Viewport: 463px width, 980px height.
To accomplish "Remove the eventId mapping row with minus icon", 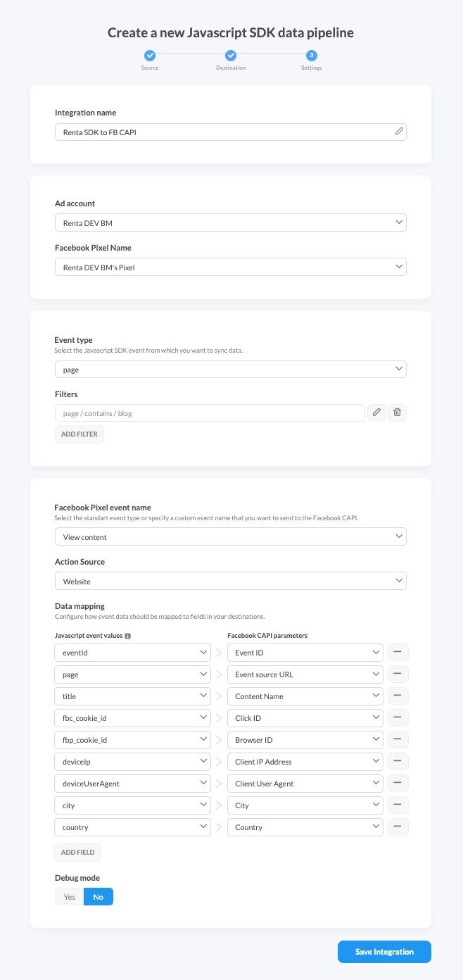I will coord(398,652).
